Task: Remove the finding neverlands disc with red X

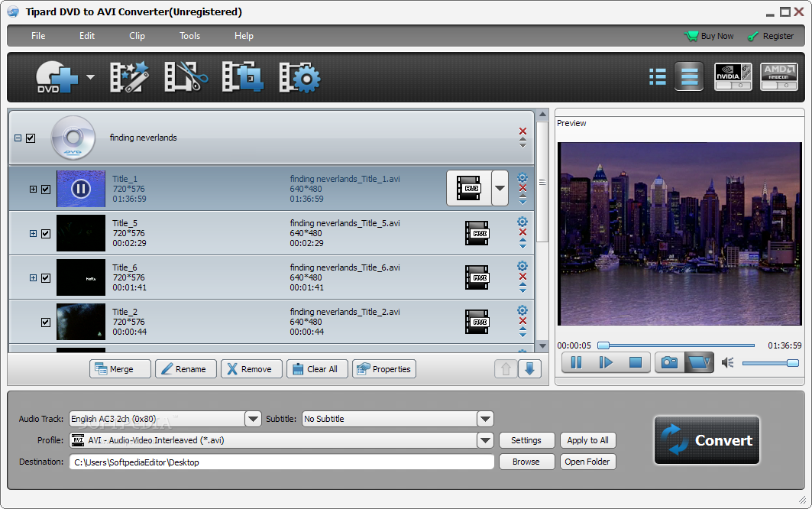Action: coord(523,131)
